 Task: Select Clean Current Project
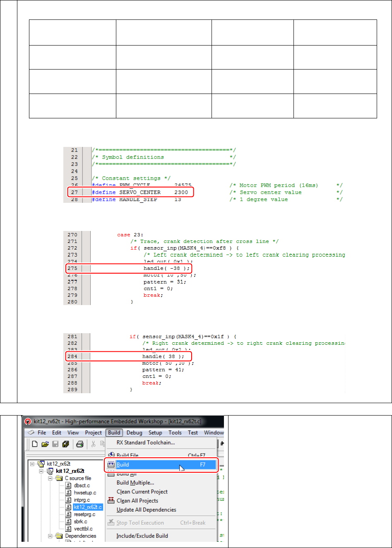(142, 492)
